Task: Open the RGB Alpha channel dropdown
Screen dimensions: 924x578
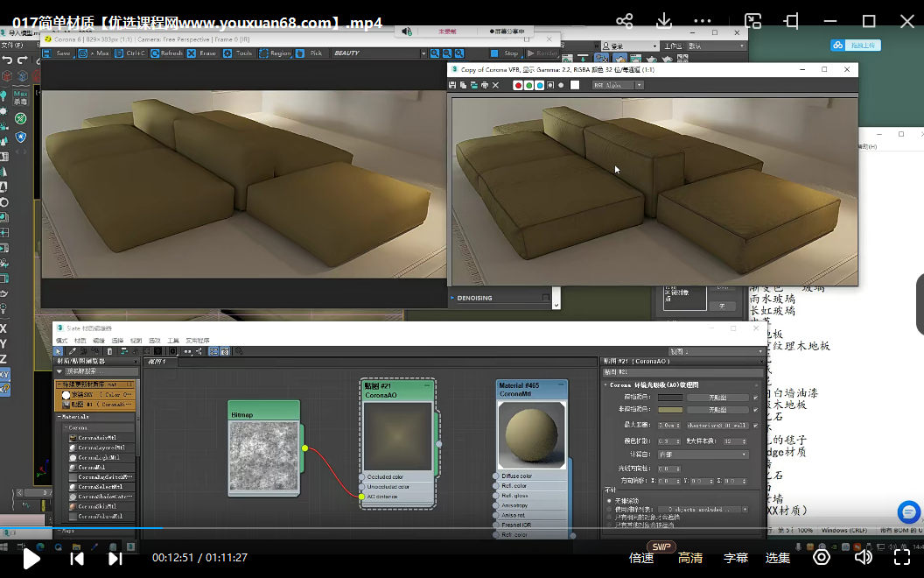Action: pyautogui.click(x=618, y=85)
